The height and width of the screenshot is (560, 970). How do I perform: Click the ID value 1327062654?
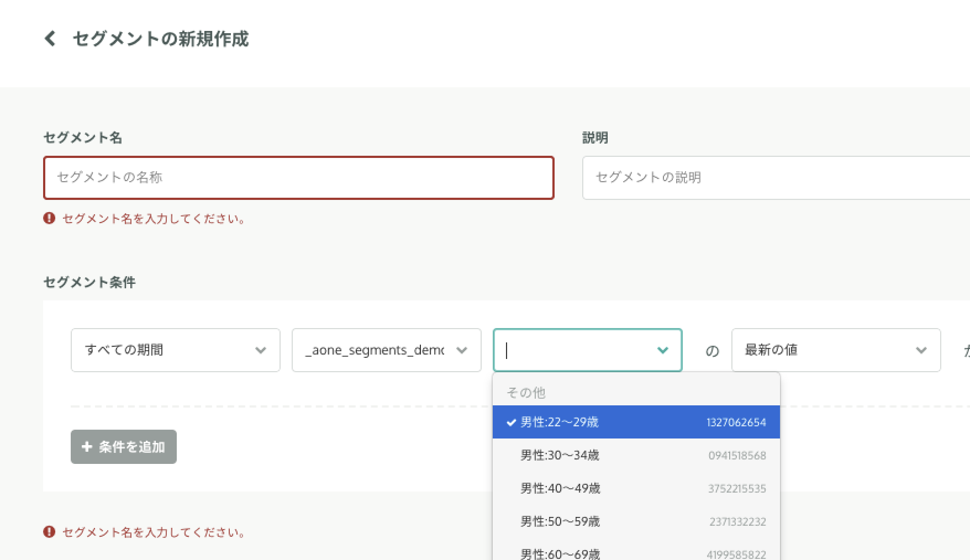[736, 422]
